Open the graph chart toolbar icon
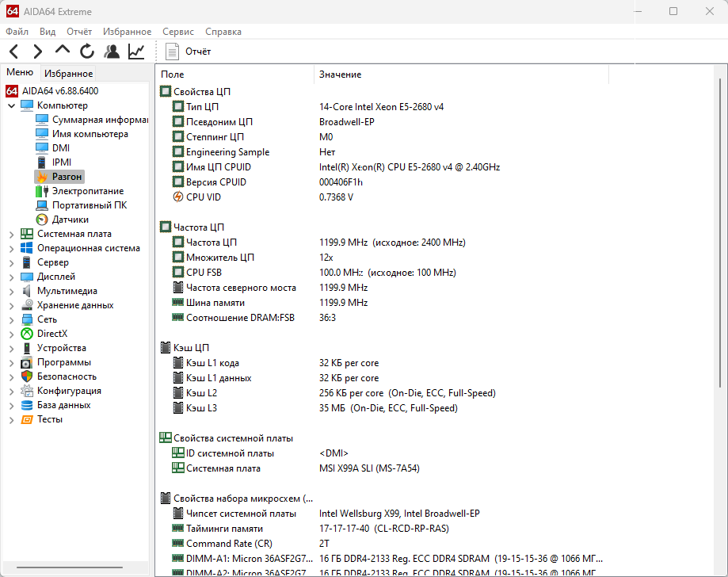Screen dimensions: 728x577 (136, 52)
